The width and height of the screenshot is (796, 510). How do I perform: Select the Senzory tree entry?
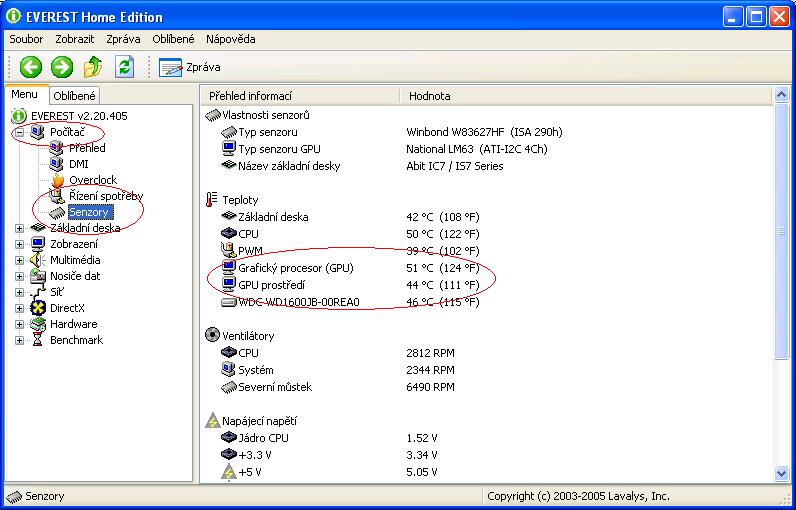(90, 212)
